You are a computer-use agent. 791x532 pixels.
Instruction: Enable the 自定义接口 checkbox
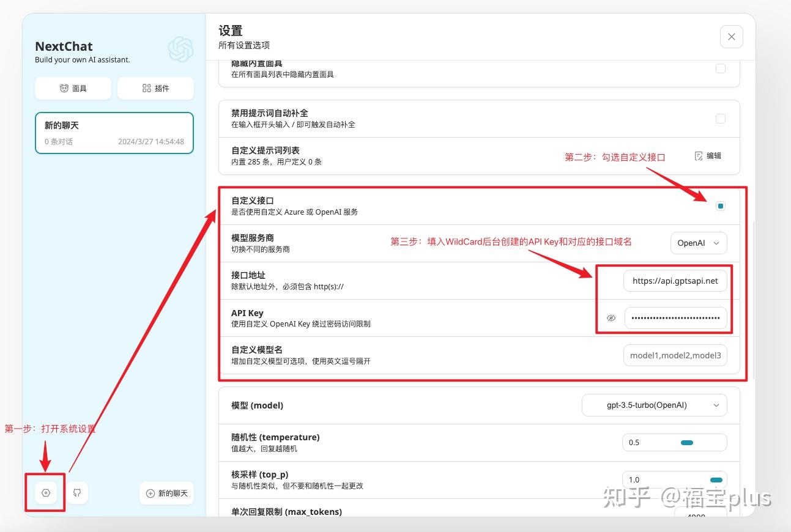pos(720,206)
